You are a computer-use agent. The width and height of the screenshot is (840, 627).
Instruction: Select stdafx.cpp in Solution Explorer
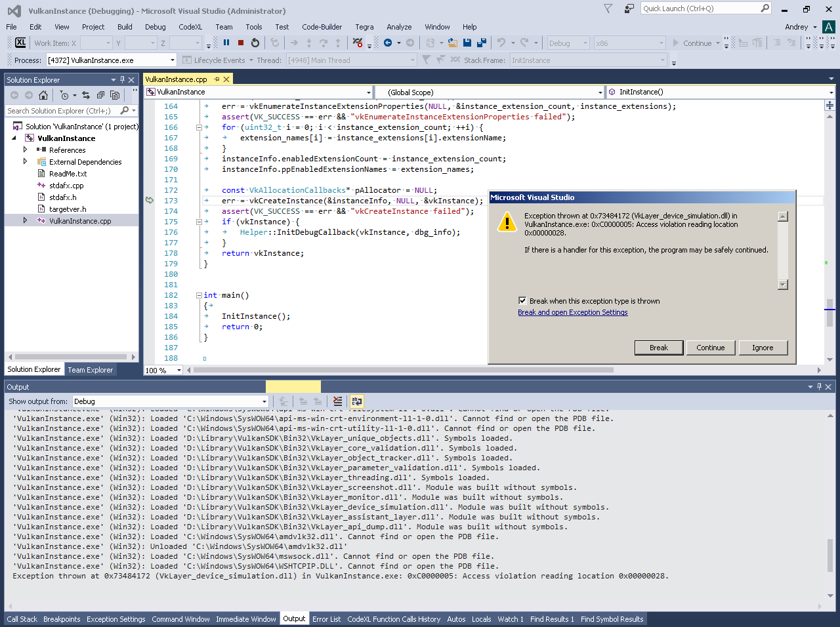(66, 186)
